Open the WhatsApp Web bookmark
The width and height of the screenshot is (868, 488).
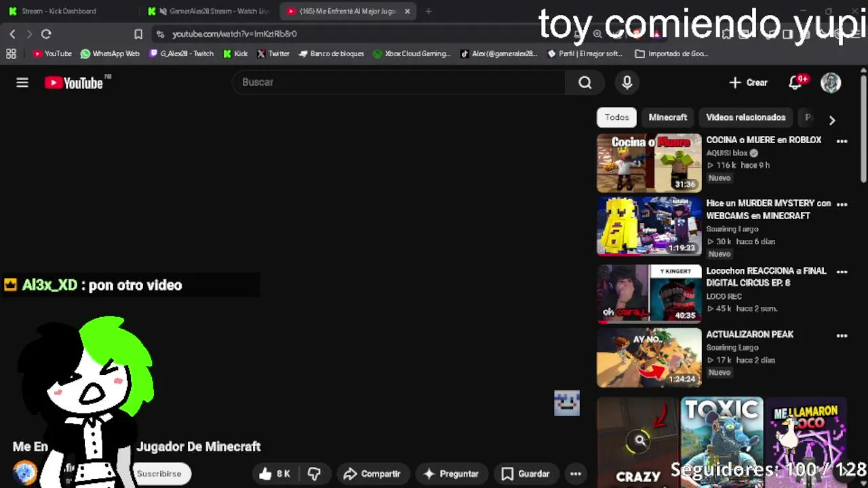pos(110,54)
